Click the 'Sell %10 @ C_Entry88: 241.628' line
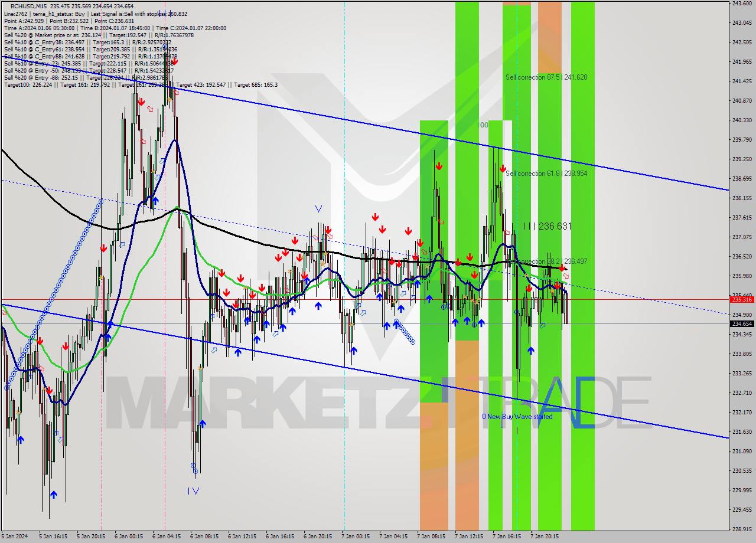Viewport: 756px width, 543px height. (x=90, y=57)
